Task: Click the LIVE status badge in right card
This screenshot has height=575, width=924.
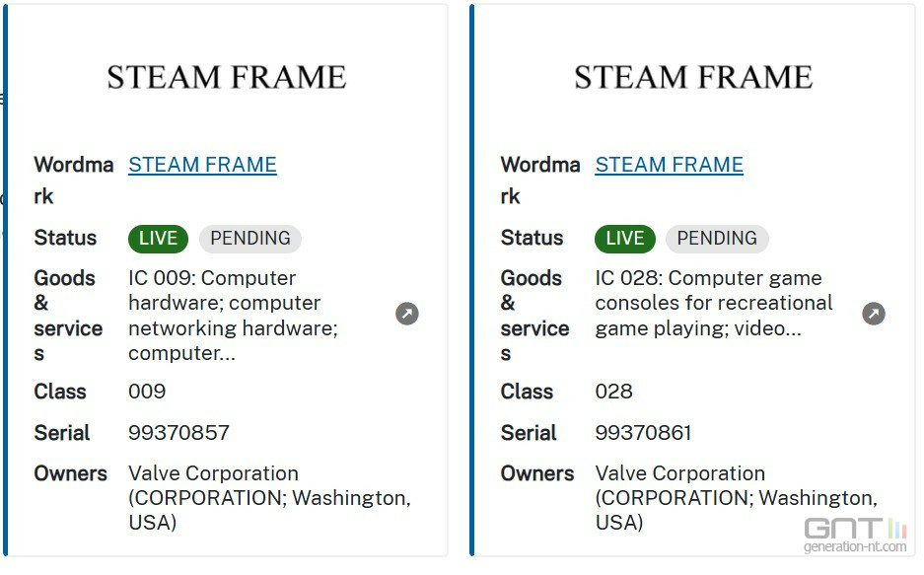Action: [624, 239]
